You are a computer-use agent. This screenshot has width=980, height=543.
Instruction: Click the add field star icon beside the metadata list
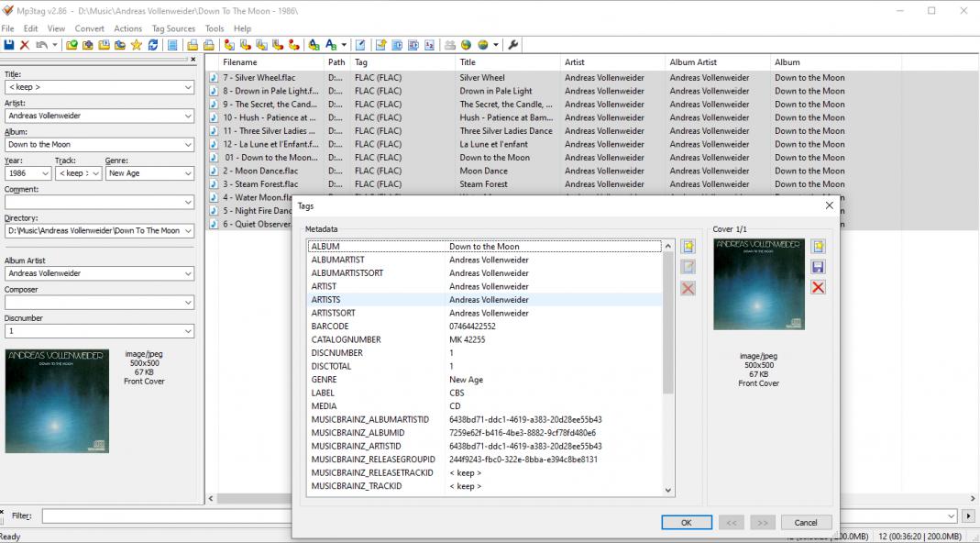point(688,247)
